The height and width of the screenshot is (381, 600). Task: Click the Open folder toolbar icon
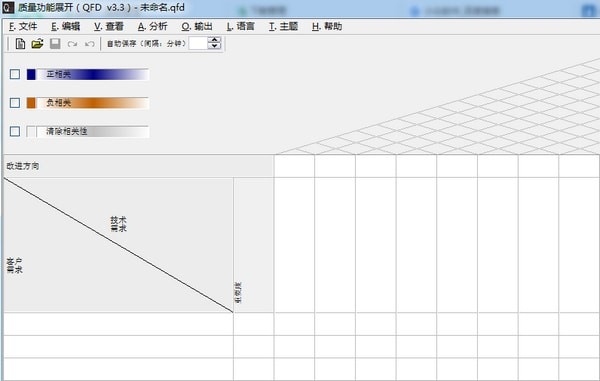(37, 44)
